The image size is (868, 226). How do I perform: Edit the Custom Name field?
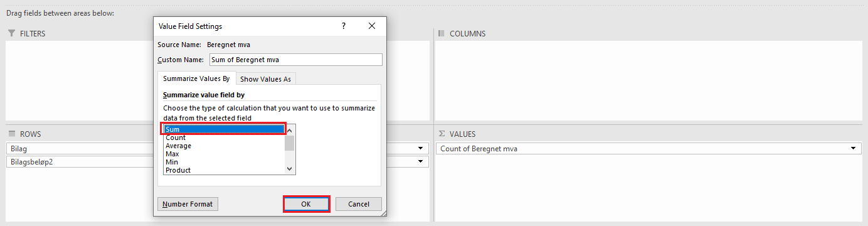[296, 60]
